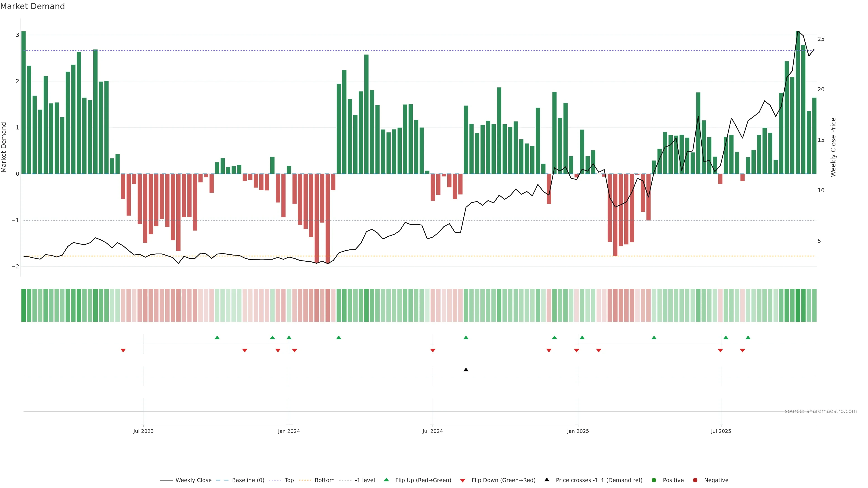Click the Jan 2024 x-axis label
The image size is (868, 488).
[x=289, y=431]
